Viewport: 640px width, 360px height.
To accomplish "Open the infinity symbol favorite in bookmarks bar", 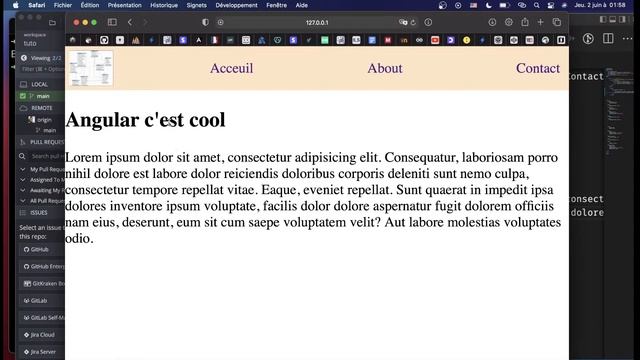I will [419, 40].
